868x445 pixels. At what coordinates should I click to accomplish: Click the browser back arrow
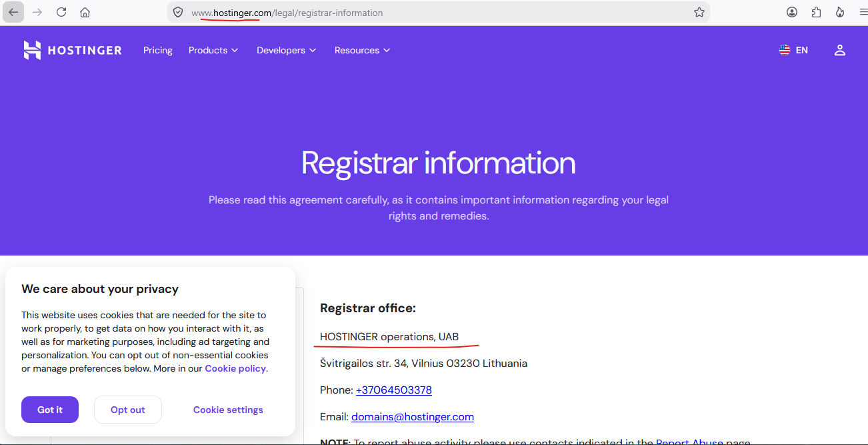point(13,12)
